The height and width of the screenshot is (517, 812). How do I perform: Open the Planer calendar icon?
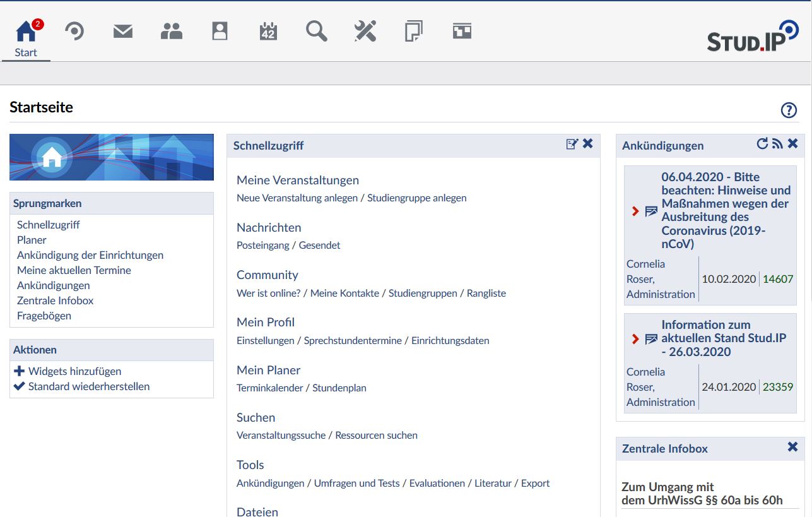pyautogui.click(x=268, y=29)
